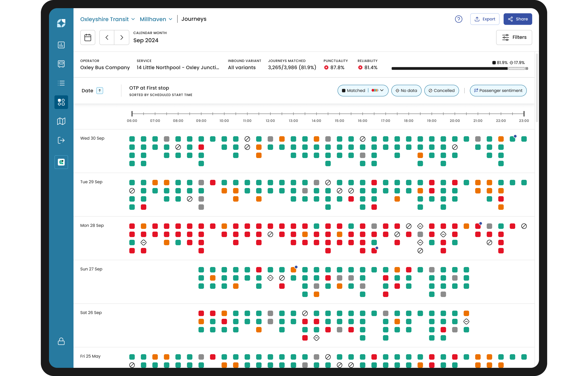Expand the Millhaven dropdown
This screenshot has width=588, height=376.
click(x=156, y=19)
